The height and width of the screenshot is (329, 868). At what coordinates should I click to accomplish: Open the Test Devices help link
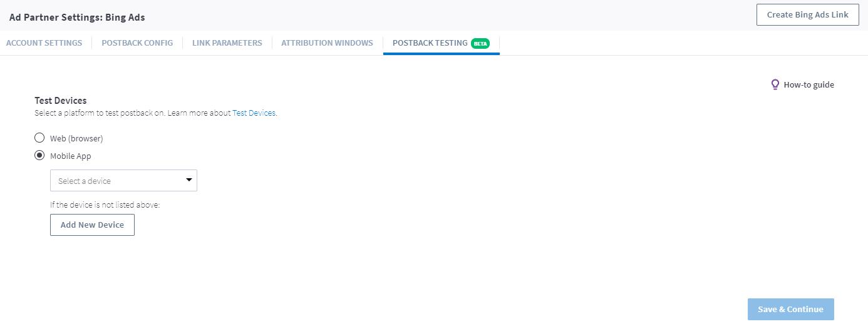click(254, 113)
